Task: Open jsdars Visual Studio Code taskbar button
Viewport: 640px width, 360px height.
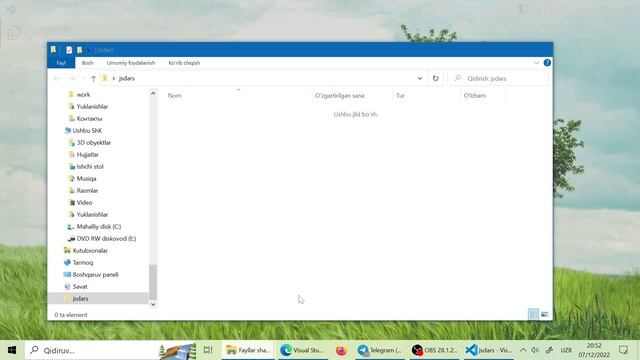Action: (489, 350)
